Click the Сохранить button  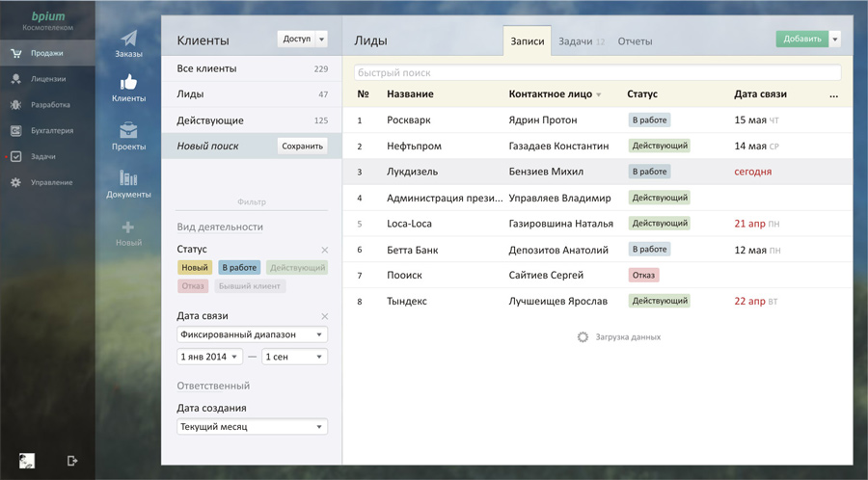click(302, 147)
